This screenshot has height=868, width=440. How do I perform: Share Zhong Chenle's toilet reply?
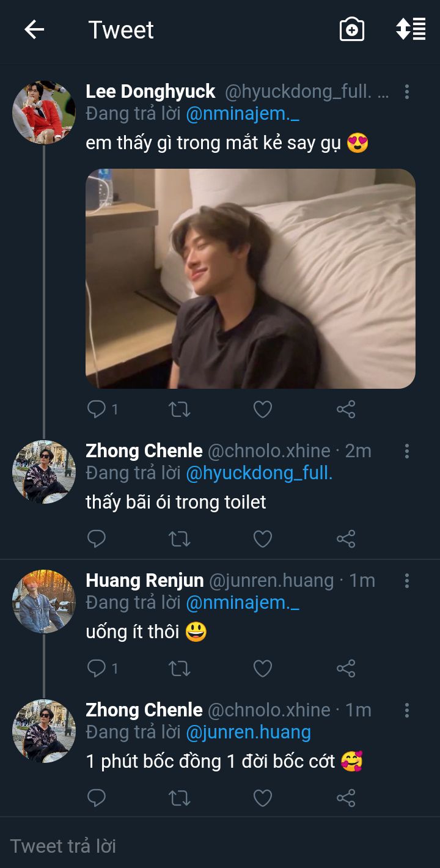point(346,539)
